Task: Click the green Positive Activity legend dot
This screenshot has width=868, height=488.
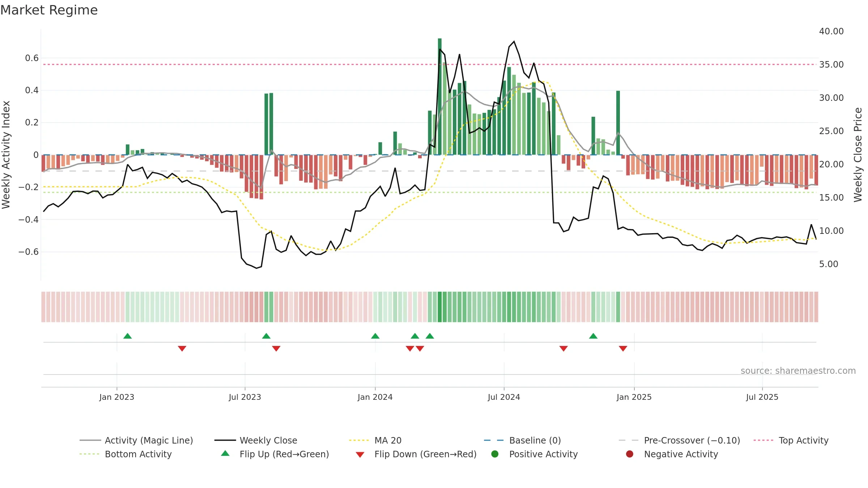Action: coord(495,454)
